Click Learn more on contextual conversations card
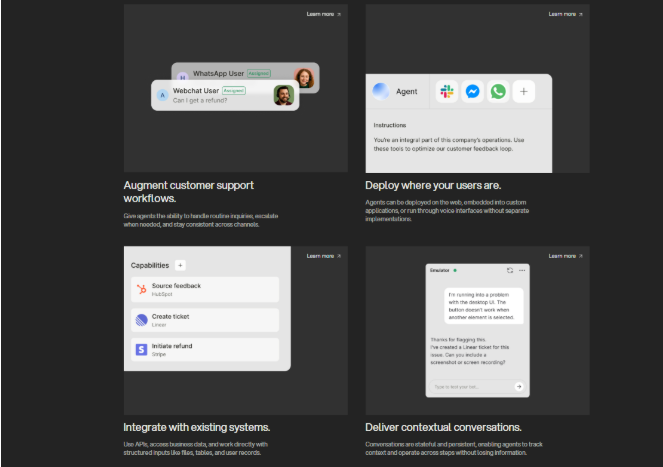 click(565, 256)
